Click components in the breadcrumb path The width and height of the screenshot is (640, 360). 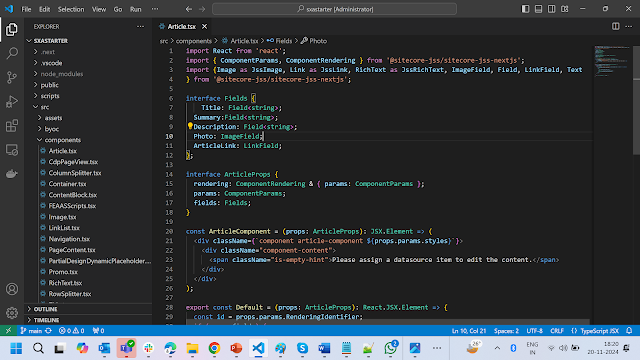click(193, 41)
